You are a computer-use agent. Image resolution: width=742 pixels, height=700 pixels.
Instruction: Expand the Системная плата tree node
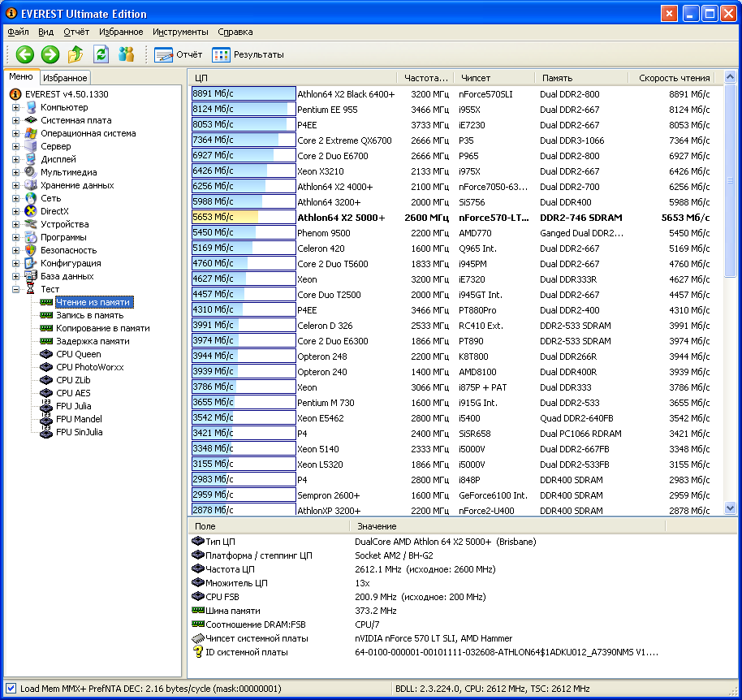click(x=15, y=120)
